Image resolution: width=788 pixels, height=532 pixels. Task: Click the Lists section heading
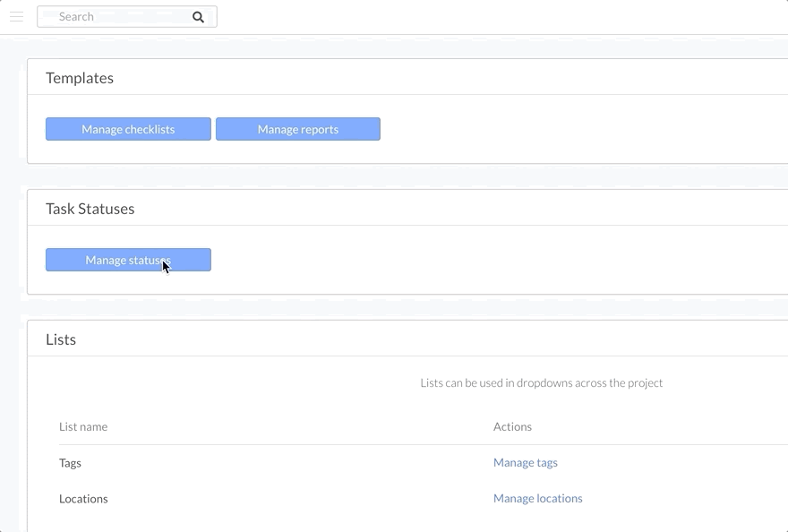pos(61,339)
